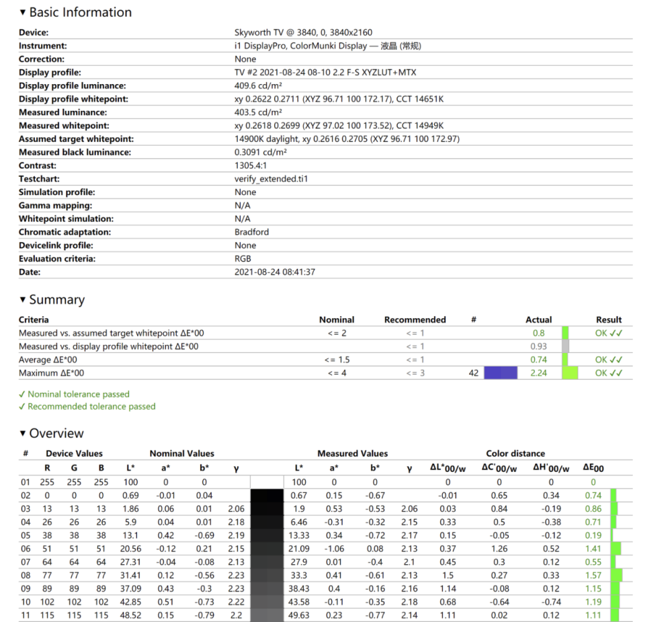Click the measured L* value '49.63' in row 11
This screenshot has height=622, width=672.
pos(299,615)
